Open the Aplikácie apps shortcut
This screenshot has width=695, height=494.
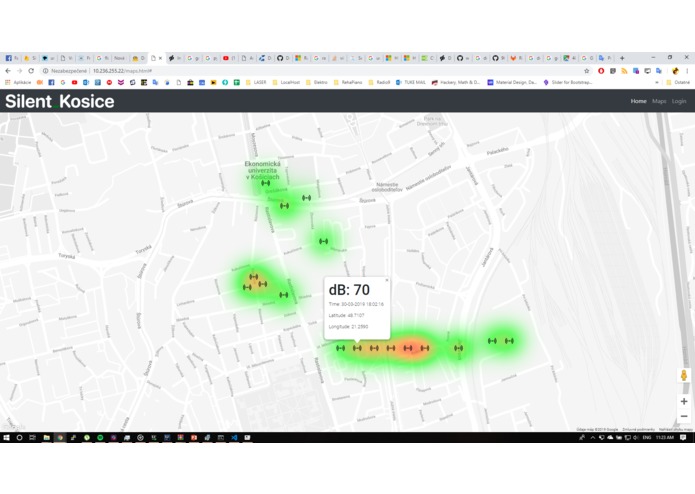tap(18, 82)
